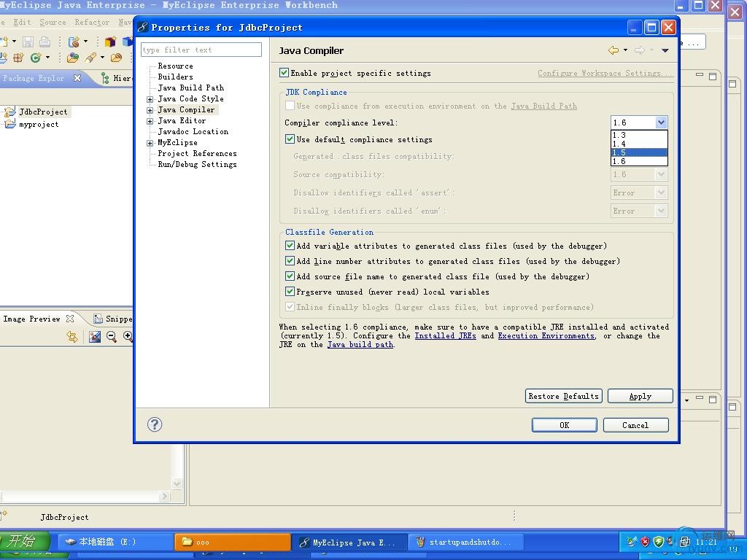Maximize the upper right workbench panel
The height and width of the screenshot is (560, 747).
pyautogui.click(x=713, y=76)
